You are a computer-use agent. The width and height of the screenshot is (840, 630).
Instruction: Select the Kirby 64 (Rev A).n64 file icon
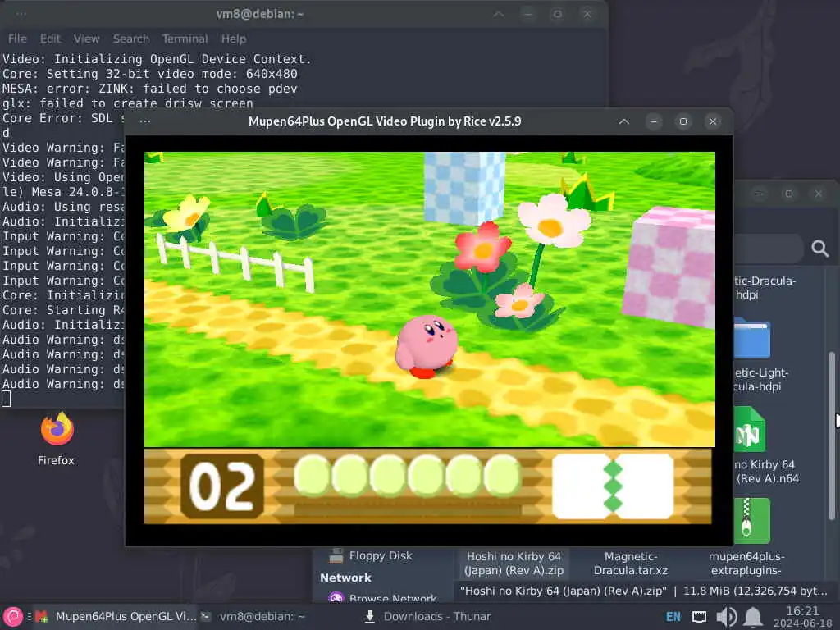[750, 429]
